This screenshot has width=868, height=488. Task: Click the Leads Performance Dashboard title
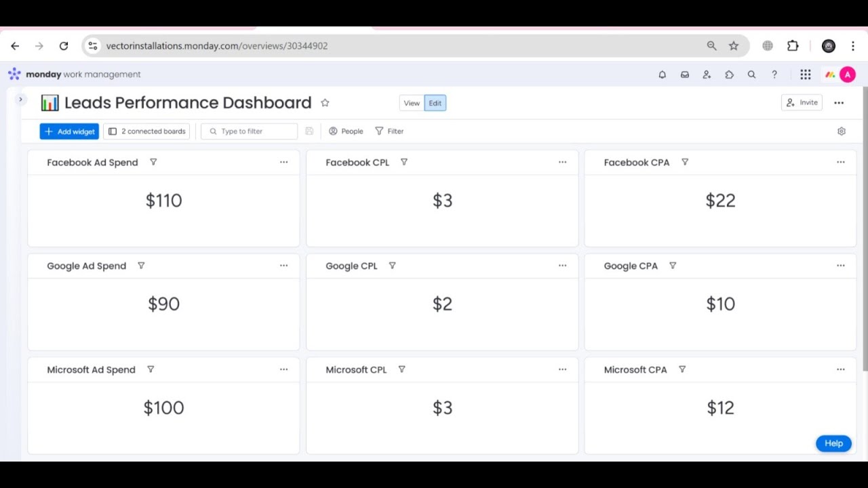tap(188, 103)
